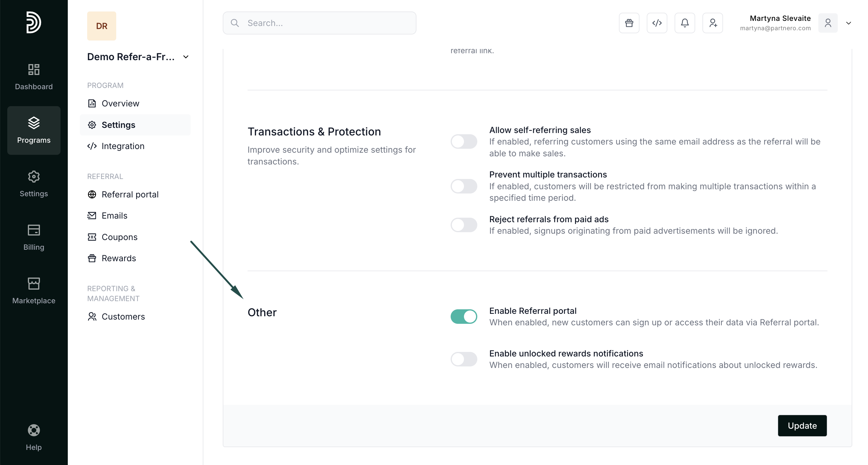Open the Customers page link
The width and height of the screenshot is (868, 465).
click(x=123, y=317)
